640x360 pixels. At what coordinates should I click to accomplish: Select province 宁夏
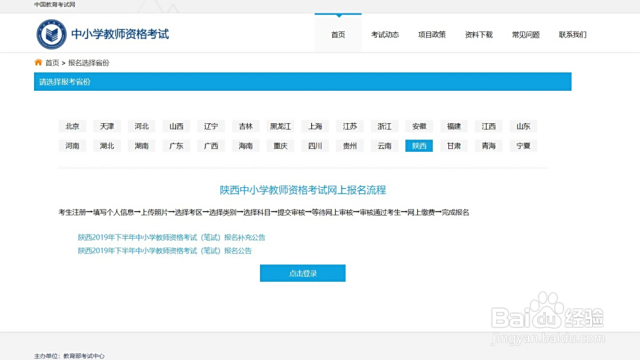(x=523, y=146)
